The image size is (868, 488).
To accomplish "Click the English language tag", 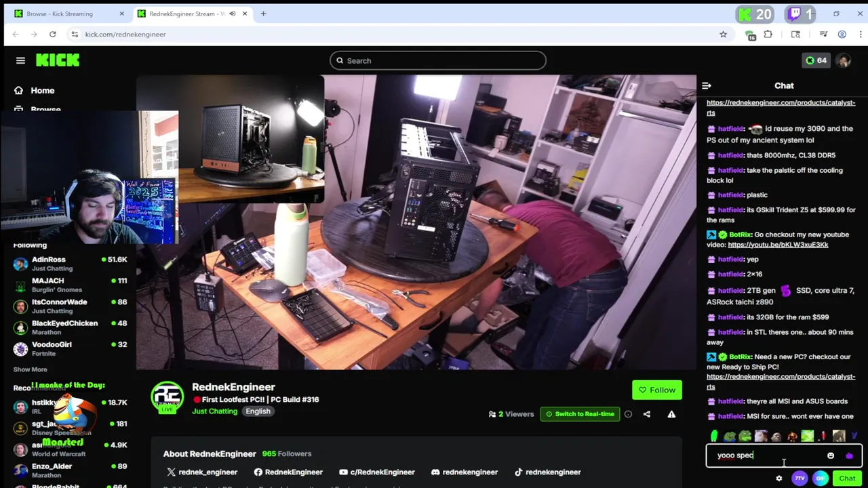I will click(x=258, y=411).
